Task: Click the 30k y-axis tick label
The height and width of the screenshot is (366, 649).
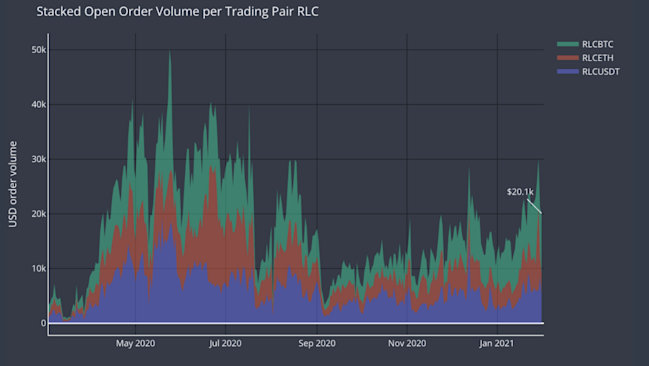Action: tap(38, 159)
